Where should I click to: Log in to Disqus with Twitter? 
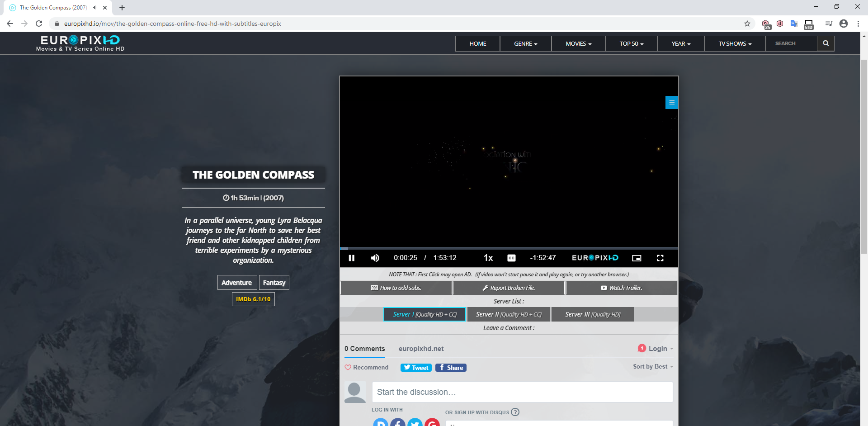point(415,423)
